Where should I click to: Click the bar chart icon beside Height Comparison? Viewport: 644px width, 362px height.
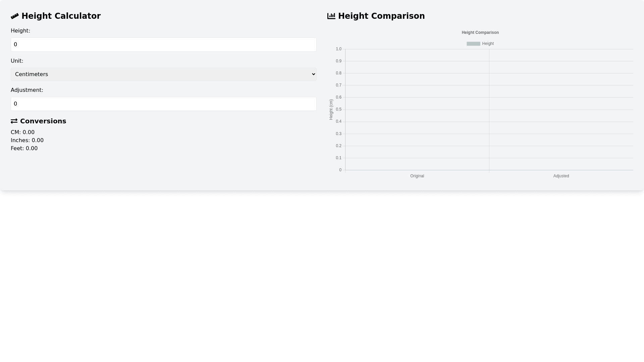[x=331, y=16]
